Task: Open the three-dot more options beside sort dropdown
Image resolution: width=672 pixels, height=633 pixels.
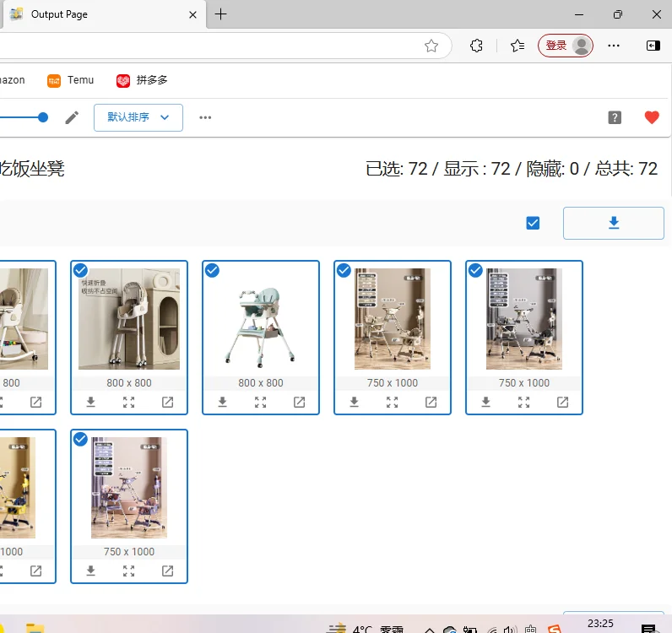Action: tap(205, 117)
